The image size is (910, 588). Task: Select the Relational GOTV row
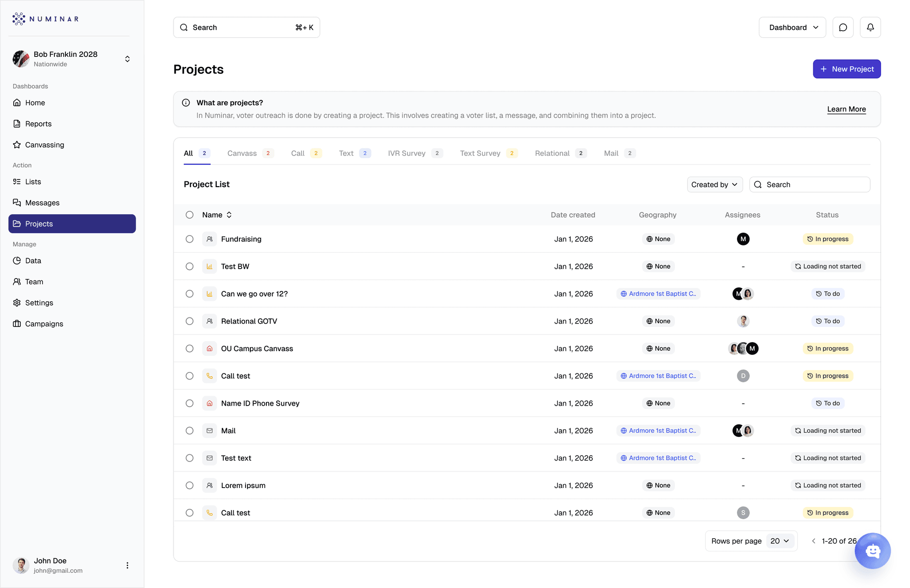point(190,321)
